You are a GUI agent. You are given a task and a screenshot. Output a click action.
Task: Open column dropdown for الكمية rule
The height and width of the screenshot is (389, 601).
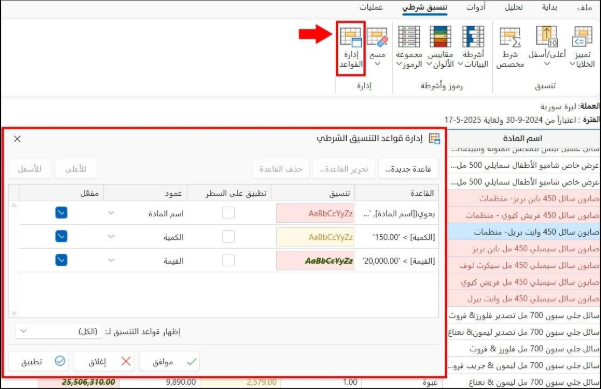(x=111, y=236)
